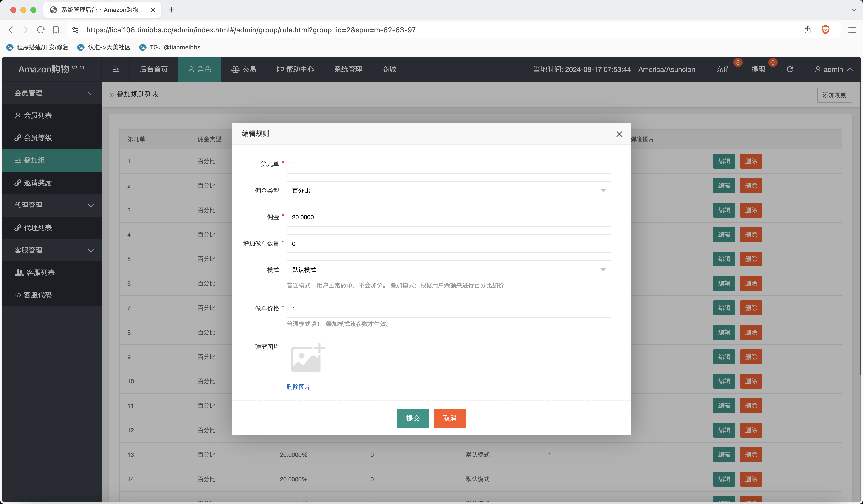Open 代理列表 in the sidebar
863x504 pixels.
click(x=52, y=228)
